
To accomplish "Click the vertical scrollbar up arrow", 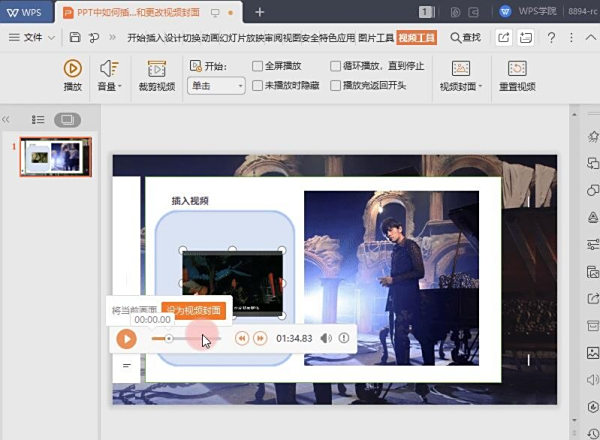I will 574,114.
